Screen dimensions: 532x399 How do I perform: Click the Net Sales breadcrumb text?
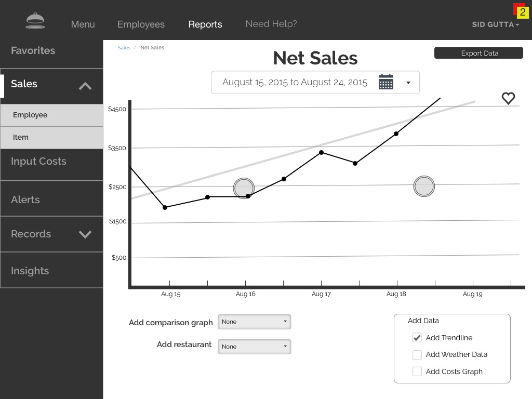(152, 47)
